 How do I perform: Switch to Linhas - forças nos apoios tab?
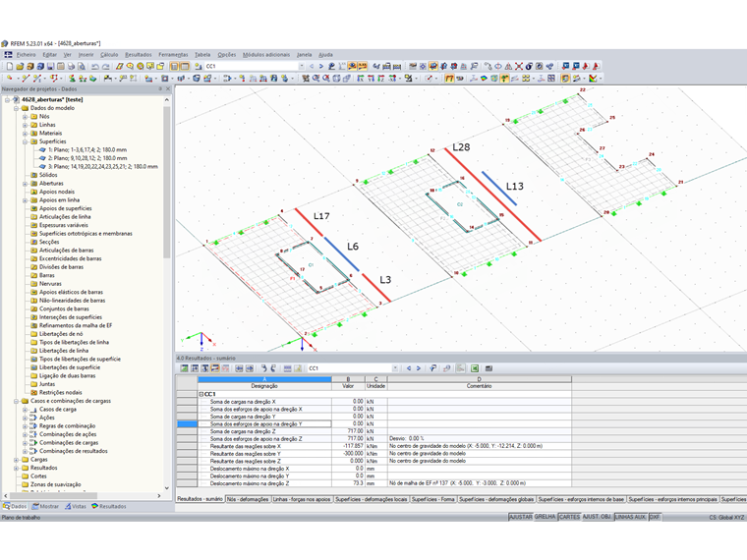(302, 499)
